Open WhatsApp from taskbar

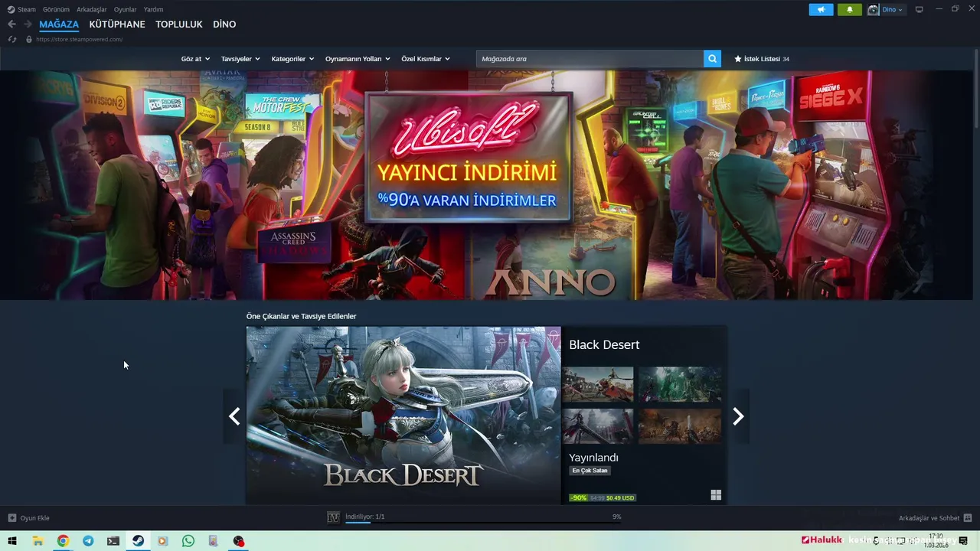188,541
